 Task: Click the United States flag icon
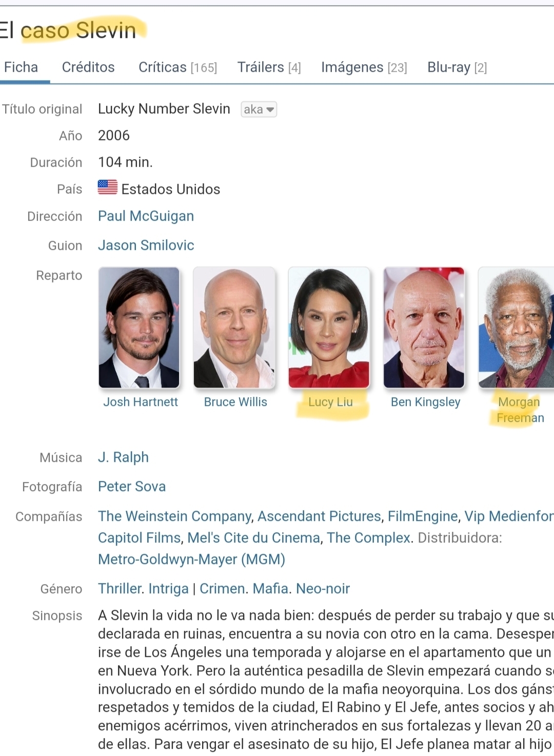[108, 188]
